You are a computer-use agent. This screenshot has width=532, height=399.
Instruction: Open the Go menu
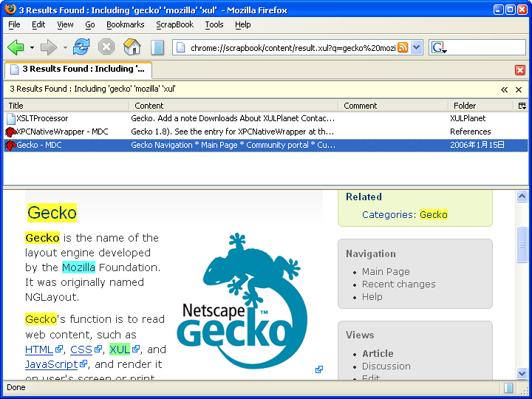click(90, 25)
